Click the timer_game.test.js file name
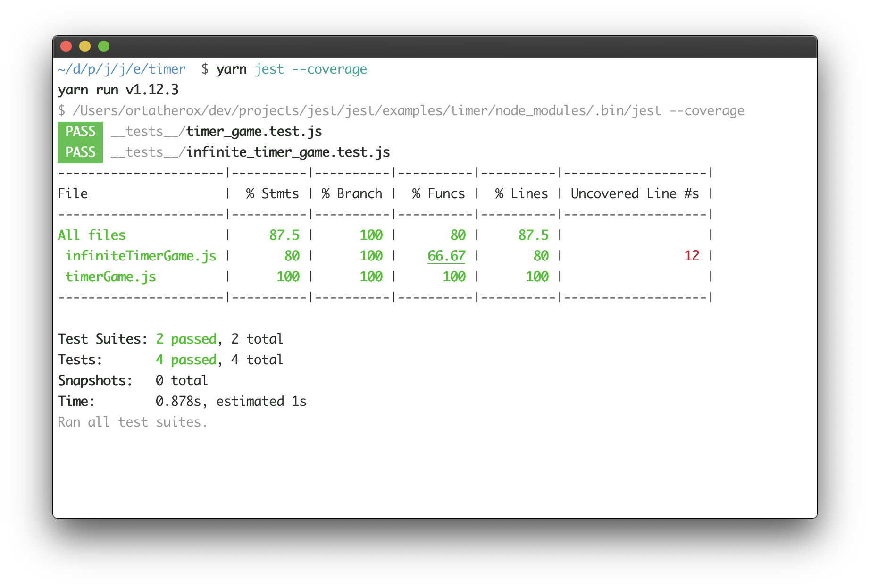 [x=253, y=132]
